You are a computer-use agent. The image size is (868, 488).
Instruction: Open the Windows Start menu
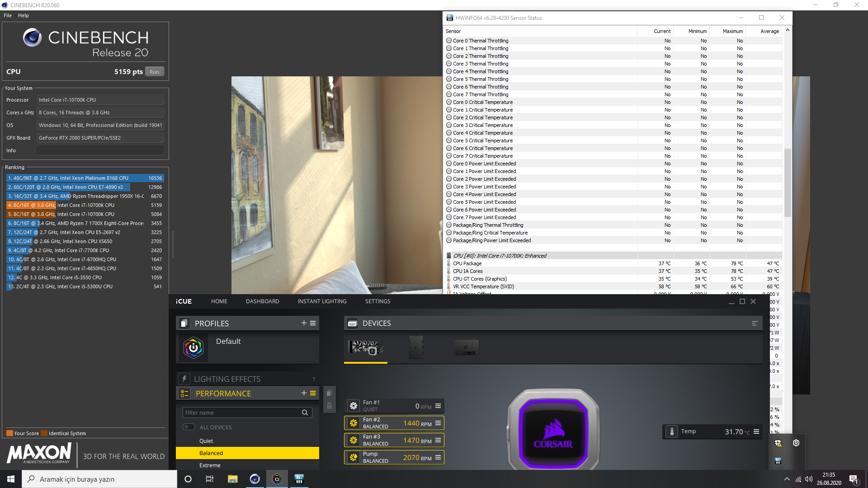coord(11,479)
